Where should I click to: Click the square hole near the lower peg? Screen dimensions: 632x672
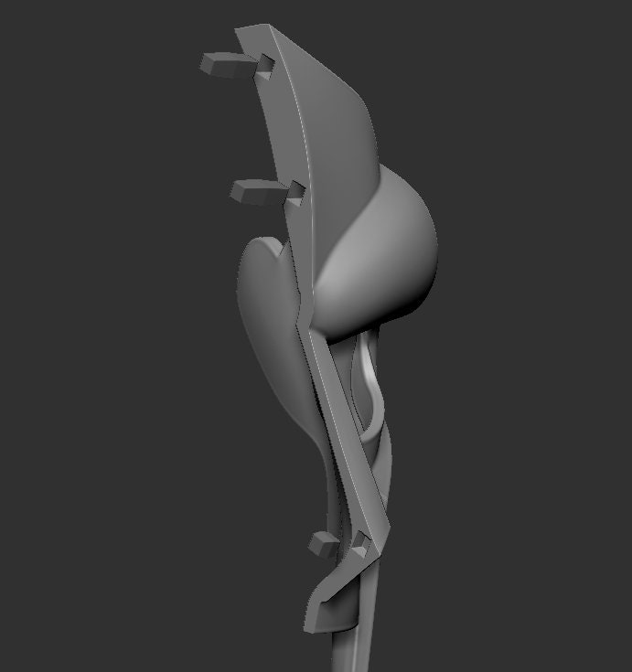tap(360, 545)
